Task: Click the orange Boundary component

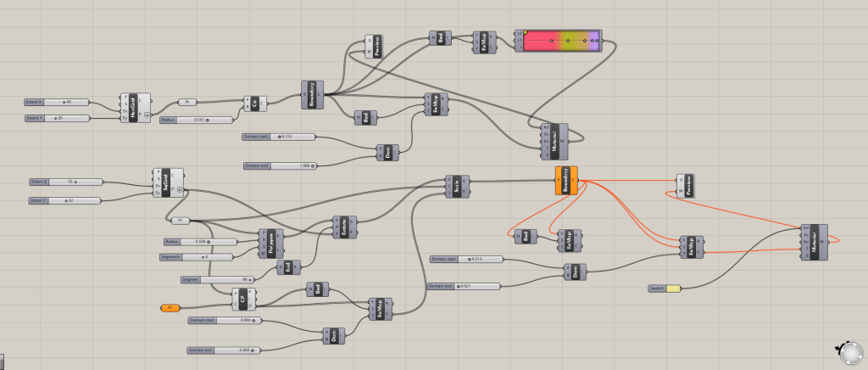Action: [x=565, y=180]
